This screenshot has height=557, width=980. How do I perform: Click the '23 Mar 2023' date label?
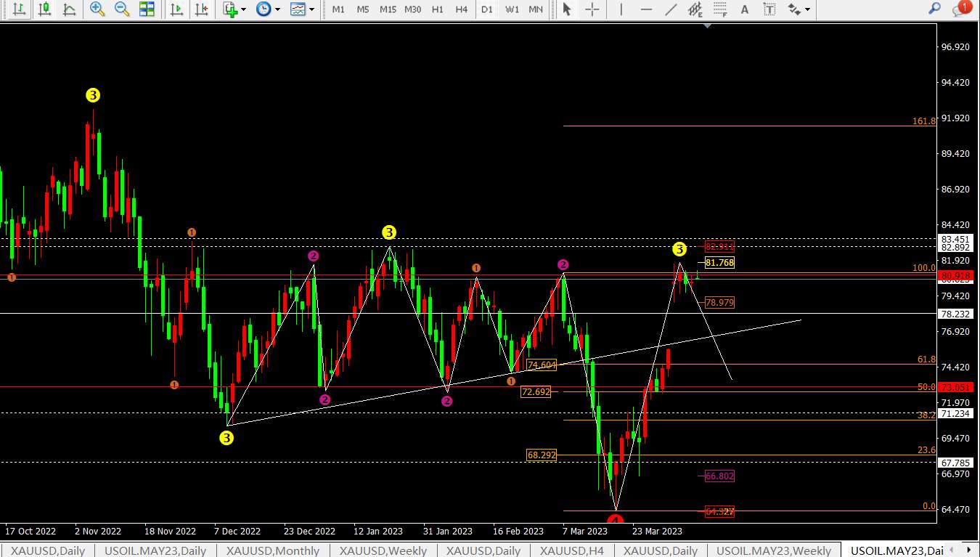point(657,531)
